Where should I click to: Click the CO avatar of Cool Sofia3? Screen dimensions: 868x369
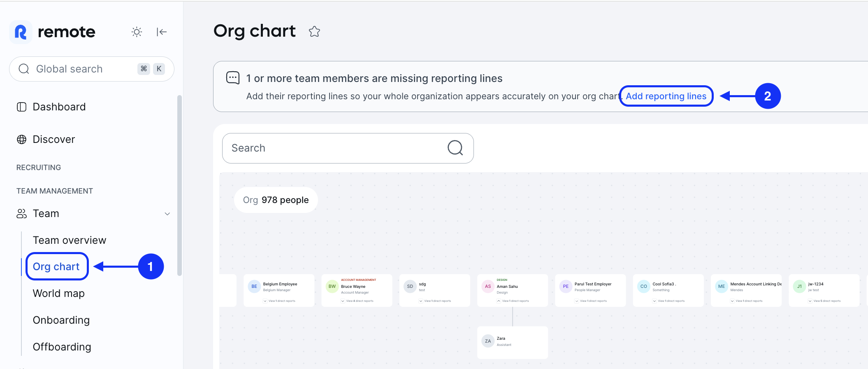pos(644,287)
